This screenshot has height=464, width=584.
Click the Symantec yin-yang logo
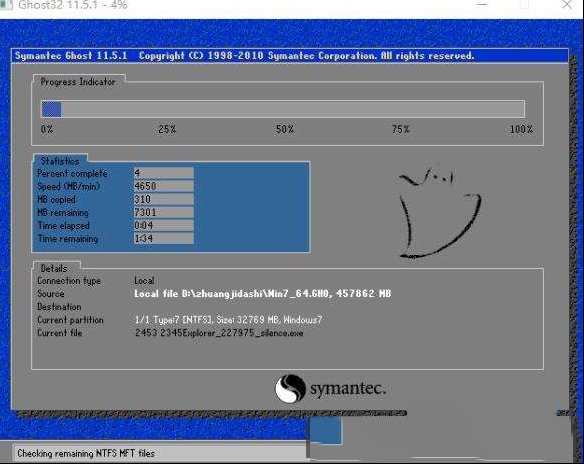(290, 388)
